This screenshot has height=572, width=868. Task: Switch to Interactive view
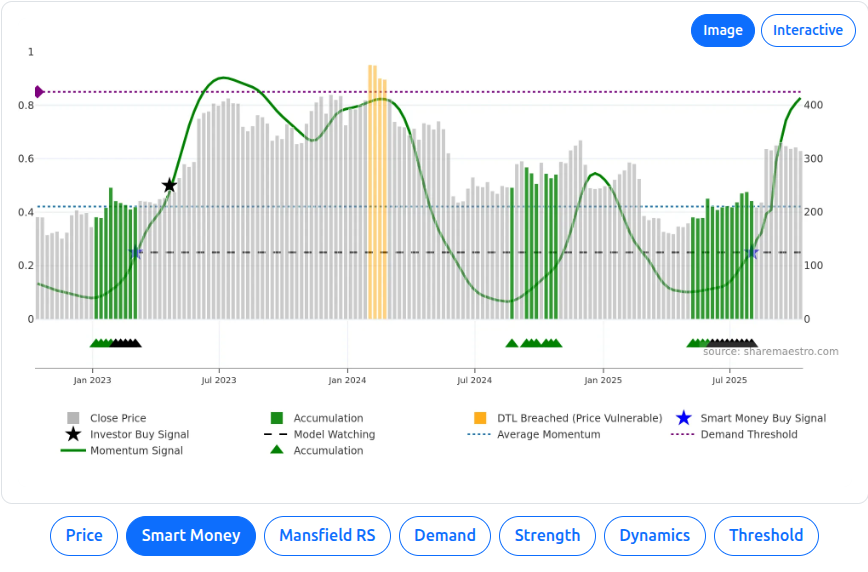808,30
